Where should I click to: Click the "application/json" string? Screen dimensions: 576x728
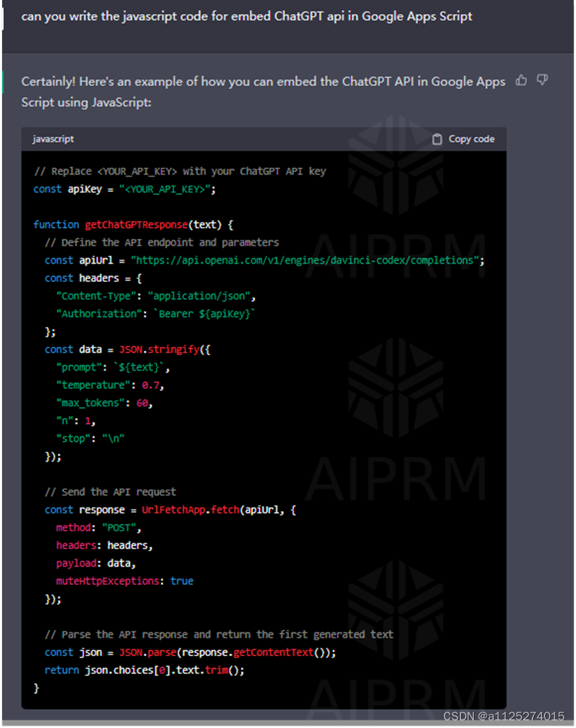click(x=199, y=296)
